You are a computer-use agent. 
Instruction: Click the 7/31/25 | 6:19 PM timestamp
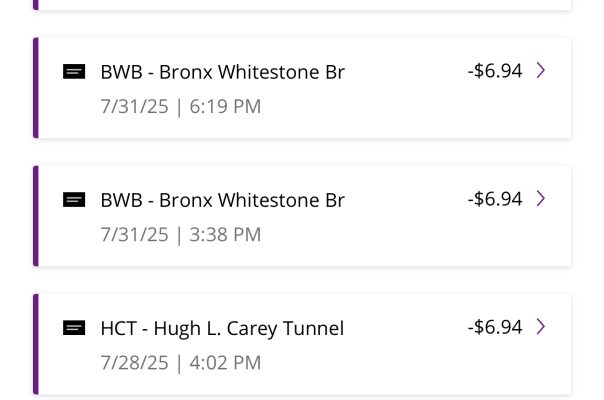point(180,106)
